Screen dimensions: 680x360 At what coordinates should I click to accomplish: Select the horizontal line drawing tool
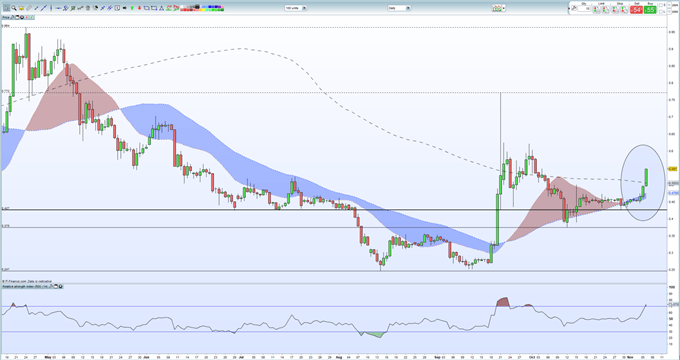[x=58, y=8]
